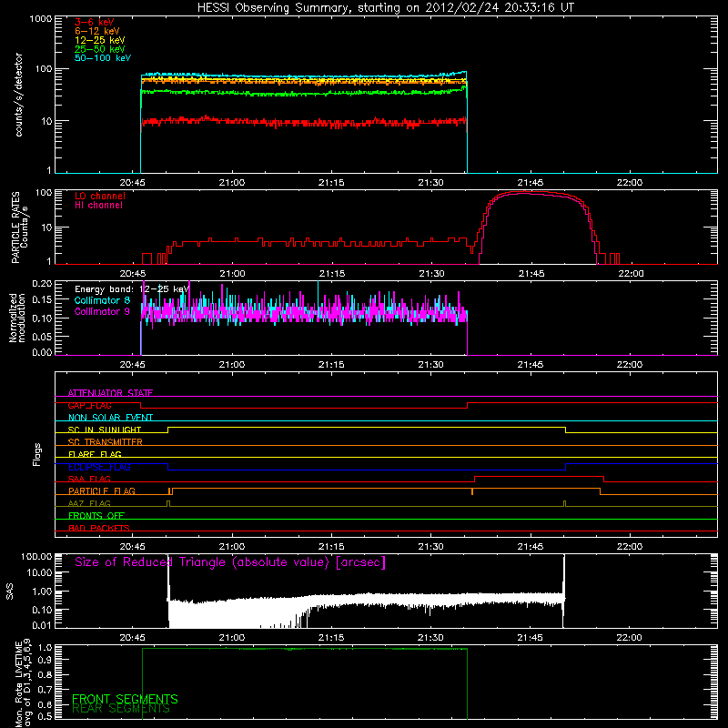Image resolution: width=728 pixels, height=728 pixels.
Task: Click the BAD_PACKETS flag label
Action: point(99,529)
